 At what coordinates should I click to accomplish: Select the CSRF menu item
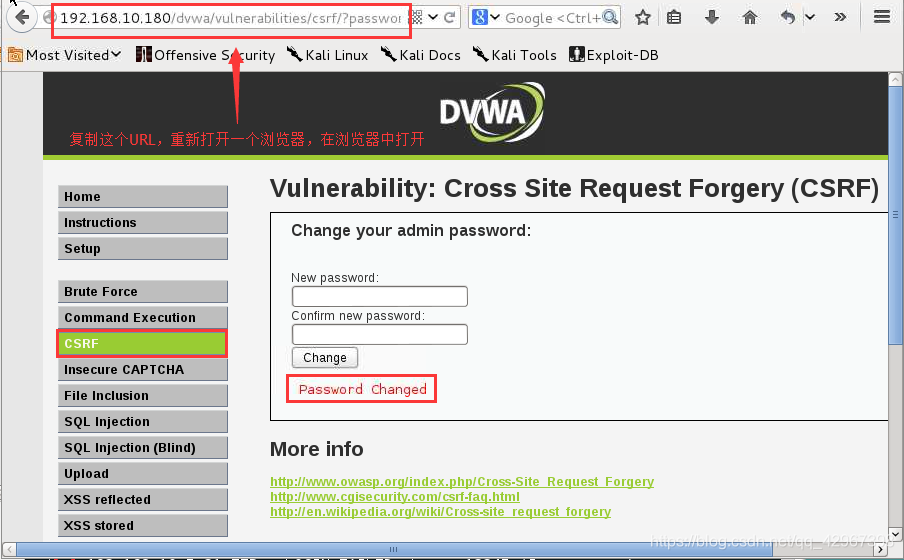pos(142,344)
